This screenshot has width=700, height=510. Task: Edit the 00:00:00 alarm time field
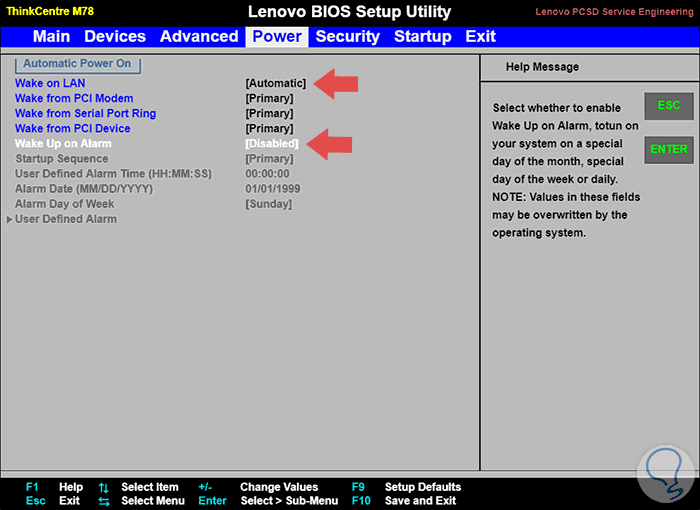pos(267,174)
